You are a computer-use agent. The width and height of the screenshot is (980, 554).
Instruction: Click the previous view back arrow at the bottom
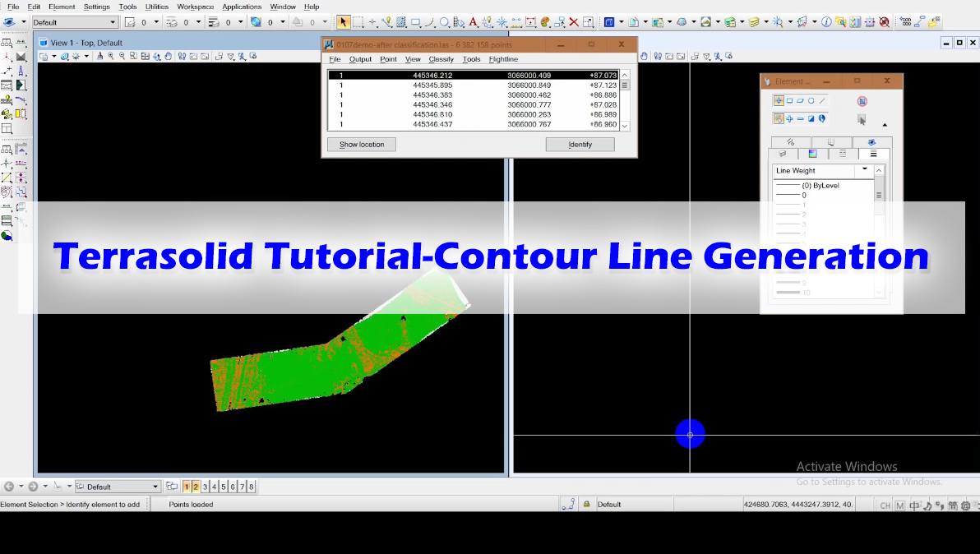pyautogui.click(x=9, y=487)
